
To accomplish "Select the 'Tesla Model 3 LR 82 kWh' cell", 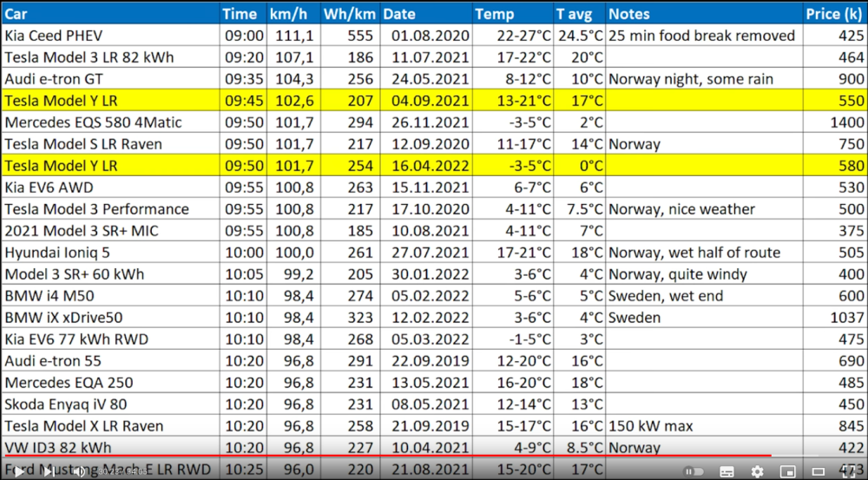I will [x=111, y=57].
